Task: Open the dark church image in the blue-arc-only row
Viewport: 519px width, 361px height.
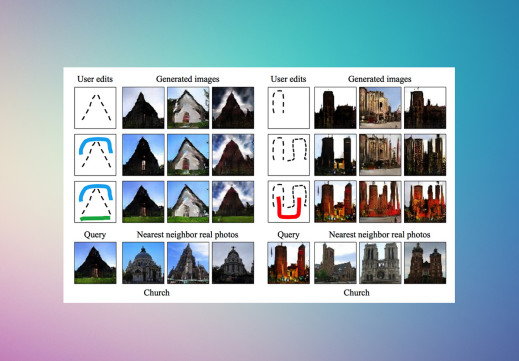Action: [x=143, y=155]
